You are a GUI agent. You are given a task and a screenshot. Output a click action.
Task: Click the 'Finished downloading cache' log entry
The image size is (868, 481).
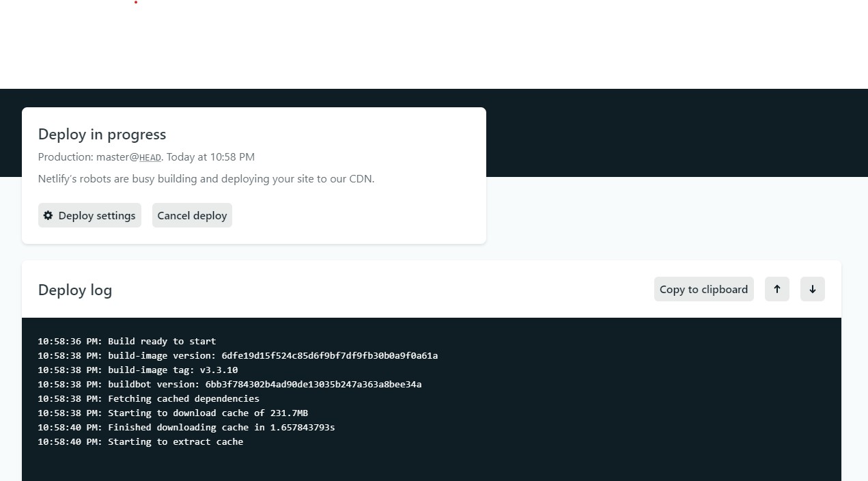click(x=186, y=427)
